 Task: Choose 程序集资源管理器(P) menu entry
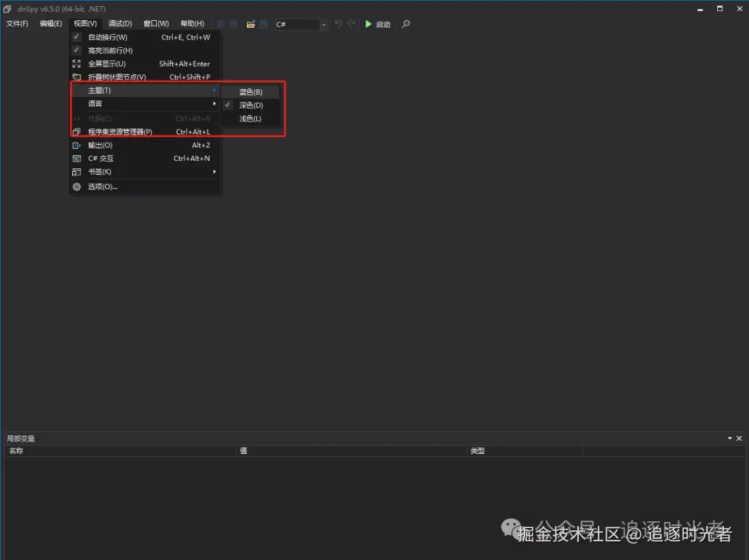click(x=146, y=132)
